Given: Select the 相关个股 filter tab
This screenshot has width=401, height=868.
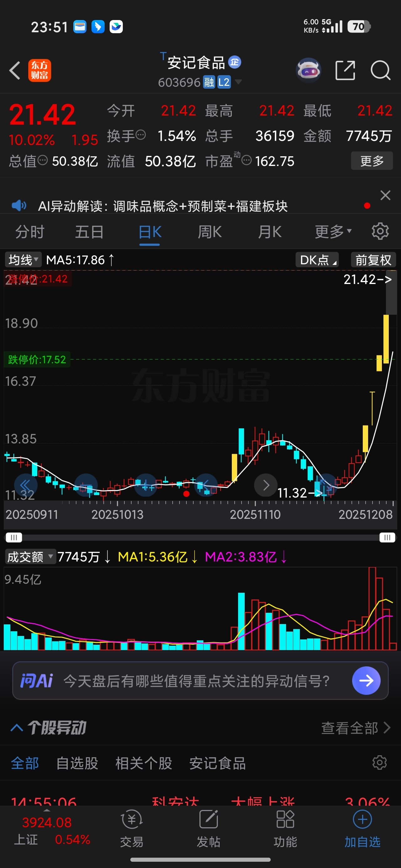Looking at the screenshot, I should point(144,763).
